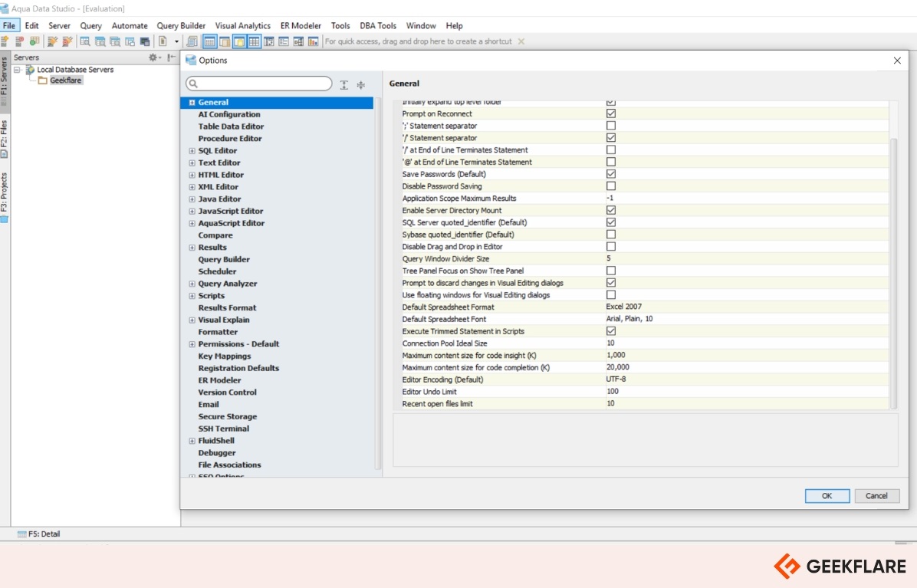Viewport: 917px width, 588px height.
Task: Expand the Query Analyzer options node
Action: coord(192,284)
